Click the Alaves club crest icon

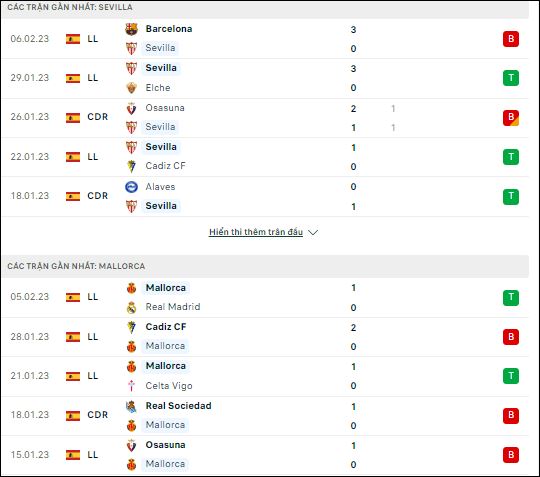[x=131, y=187]
